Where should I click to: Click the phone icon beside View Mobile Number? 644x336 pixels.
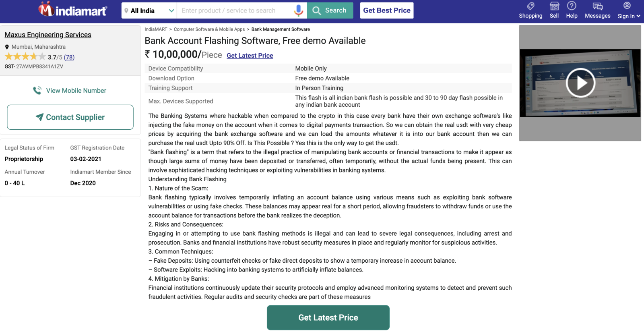tap(37, 91)
